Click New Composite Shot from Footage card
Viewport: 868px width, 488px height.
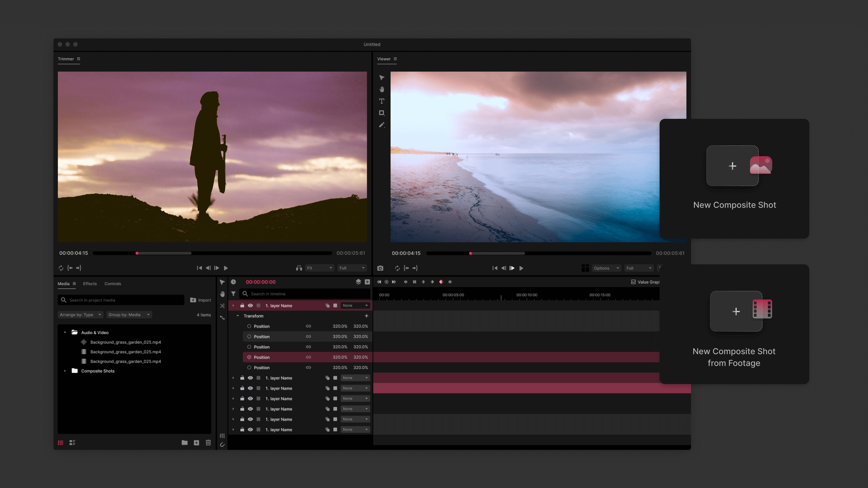coord(734,324)
